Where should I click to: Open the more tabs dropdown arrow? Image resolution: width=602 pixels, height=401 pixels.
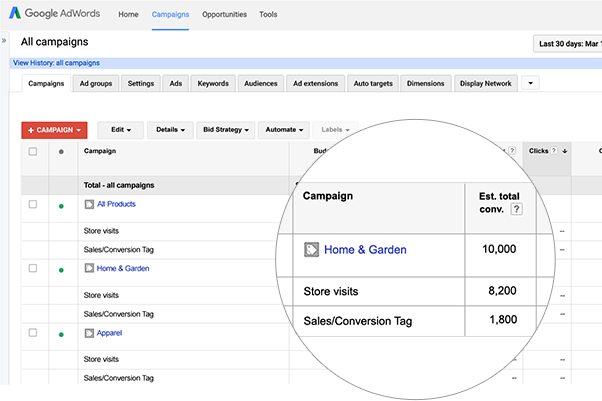(x=530, y=83)
